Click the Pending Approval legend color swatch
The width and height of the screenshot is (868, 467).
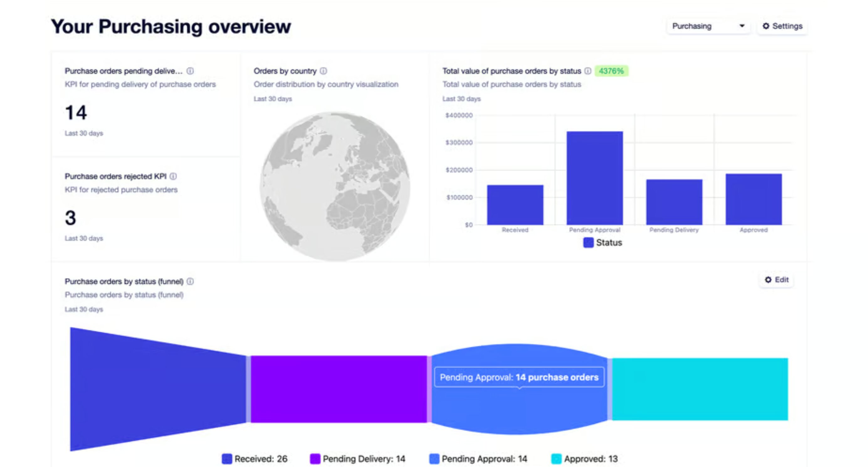tap(434, 459)
